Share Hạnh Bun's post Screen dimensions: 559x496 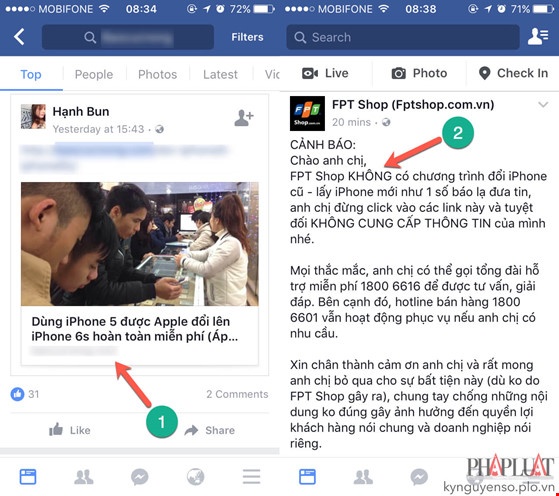click(x=210, y=430)
